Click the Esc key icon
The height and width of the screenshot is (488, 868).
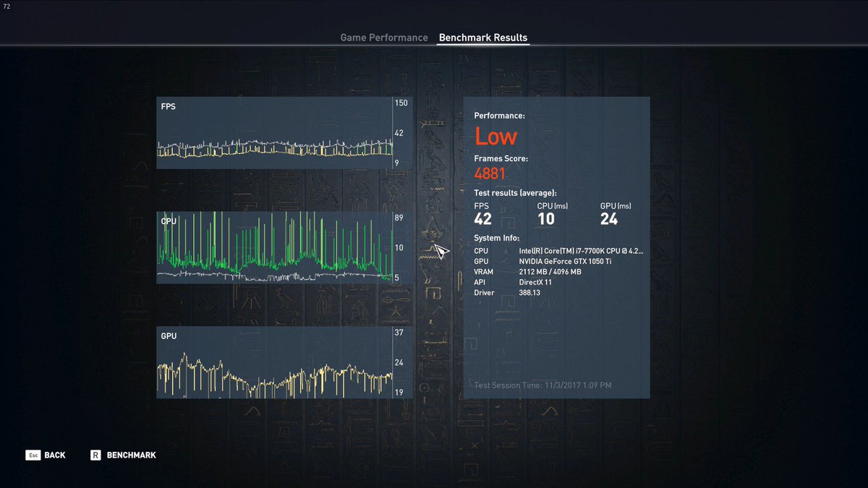tap(33, 455)
